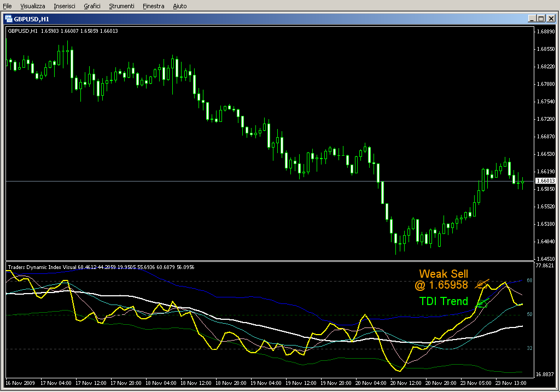This screenshot has width=560, height=392.
Task: Open the Grafici menu
Action: pyautogui.click(x=92, y=6)
